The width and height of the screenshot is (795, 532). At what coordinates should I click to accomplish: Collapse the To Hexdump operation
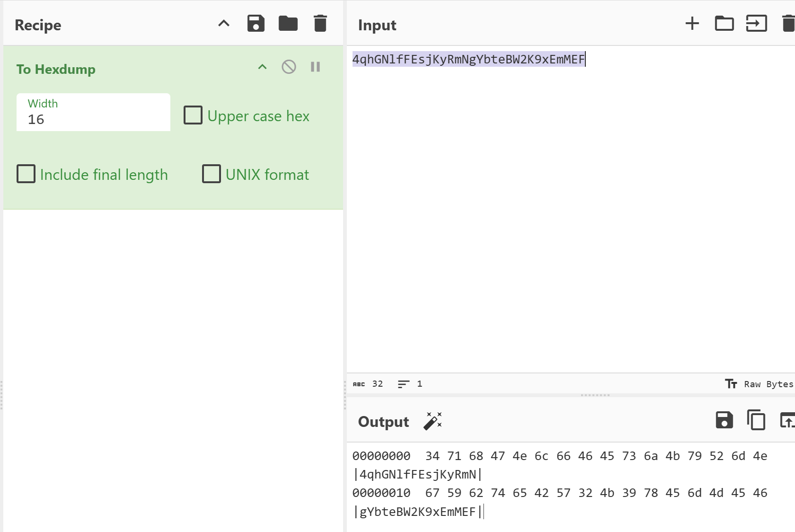262,67
